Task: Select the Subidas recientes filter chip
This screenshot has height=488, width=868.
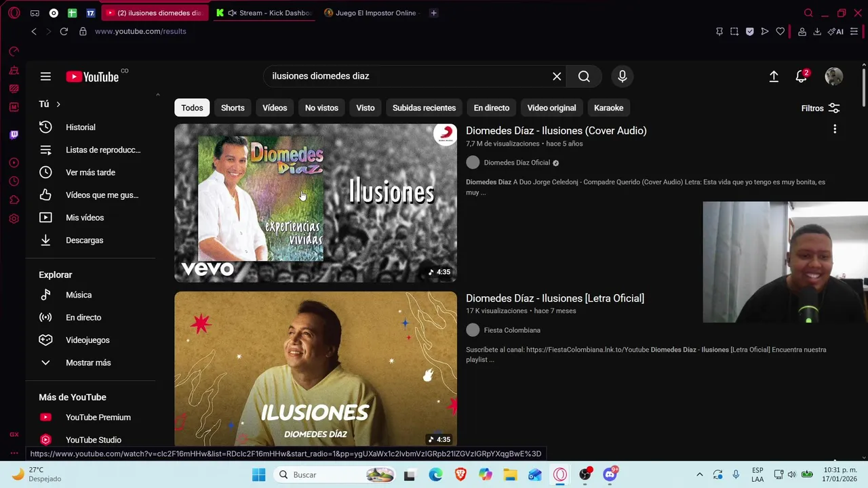Action: pyautogui.click(x=424, y=108)
